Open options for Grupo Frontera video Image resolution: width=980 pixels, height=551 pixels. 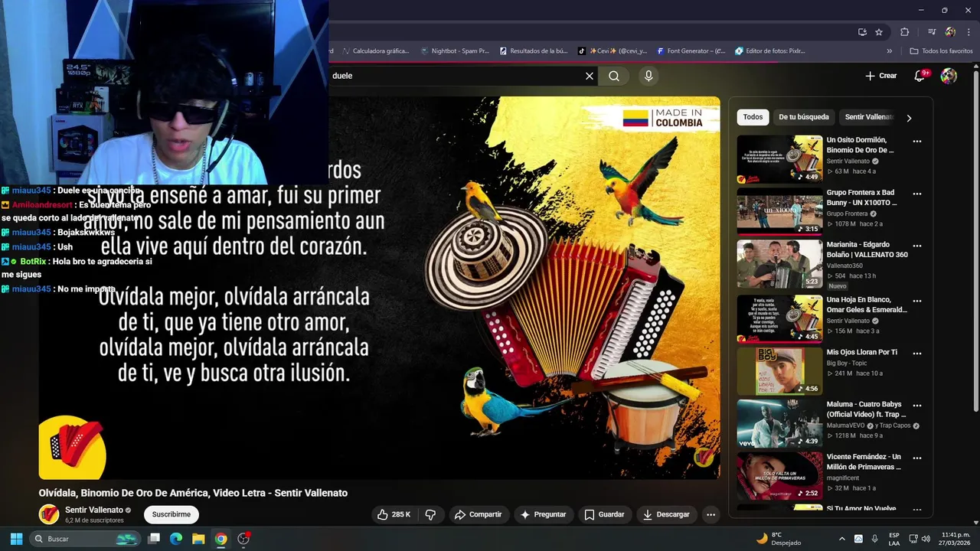tap(916, 194)
